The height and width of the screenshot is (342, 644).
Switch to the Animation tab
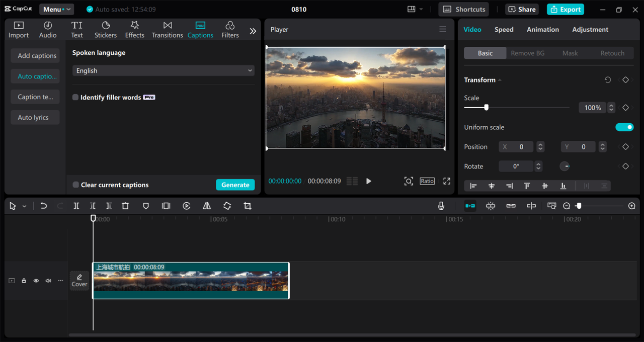pyautogui.click(x=542, y=30)
